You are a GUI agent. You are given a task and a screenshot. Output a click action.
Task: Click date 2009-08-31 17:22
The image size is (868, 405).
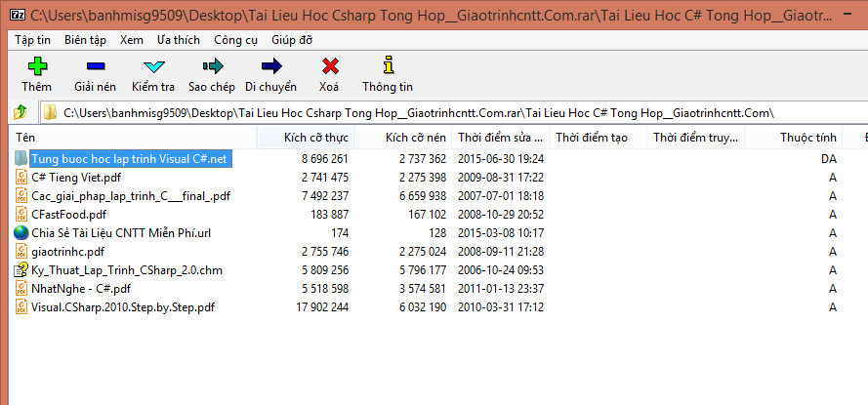pyautogui.click(x=501, y=178)
